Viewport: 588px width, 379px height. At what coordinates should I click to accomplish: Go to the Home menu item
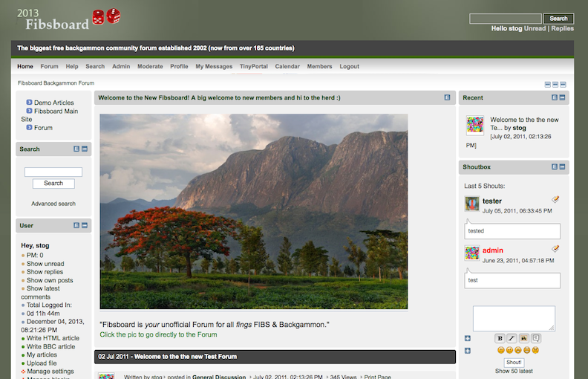[25, 66]
